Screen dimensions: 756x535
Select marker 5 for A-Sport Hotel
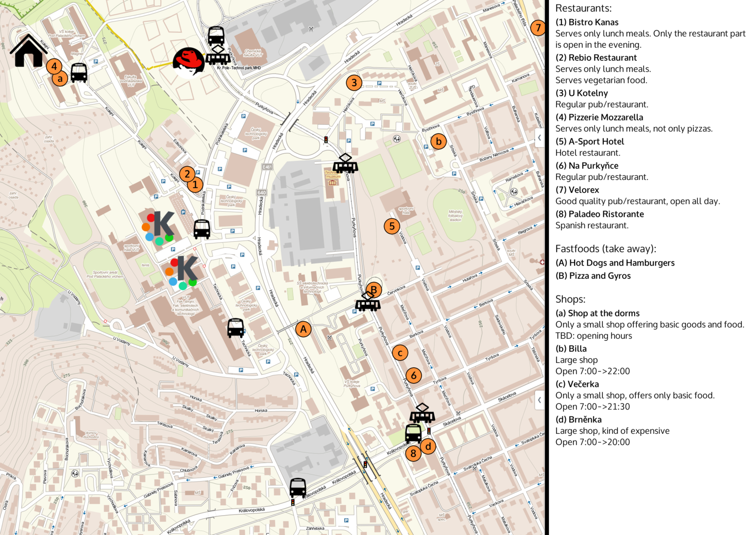click(x=392, y=226)
